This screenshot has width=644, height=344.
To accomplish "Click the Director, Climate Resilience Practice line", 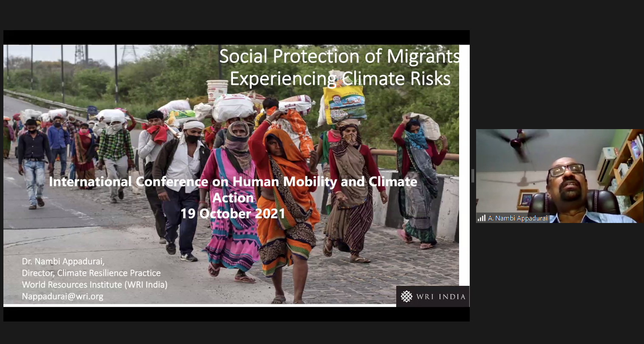I will pyautogui.click(x=91, y=273).
